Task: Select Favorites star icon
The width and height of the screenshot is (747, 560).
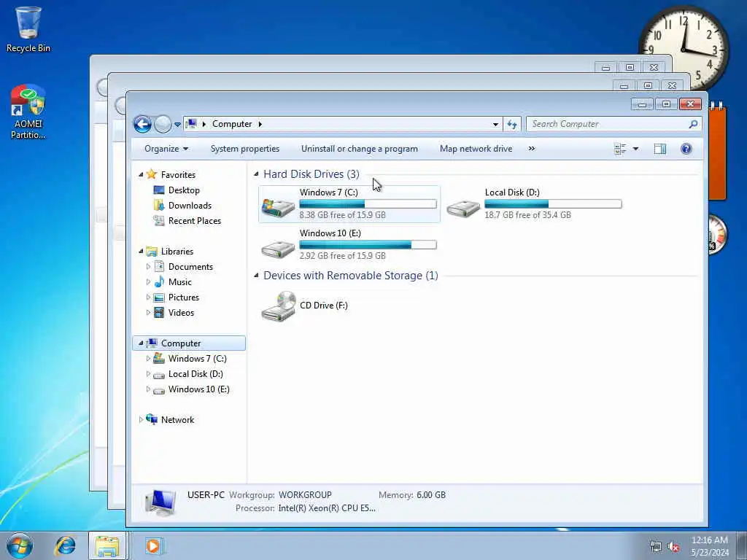Action: [x=152, y=174]
